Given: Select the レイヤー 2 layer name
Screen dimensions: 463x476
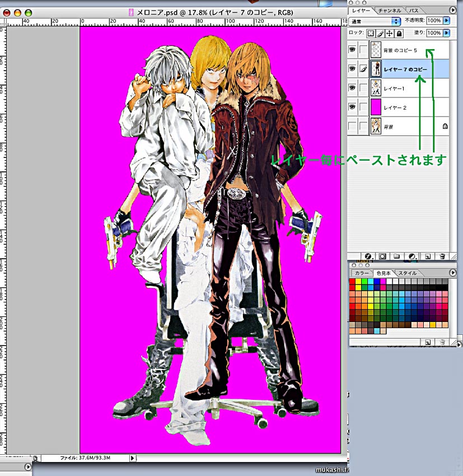Looking at the screenshot, I should [395, 108].
